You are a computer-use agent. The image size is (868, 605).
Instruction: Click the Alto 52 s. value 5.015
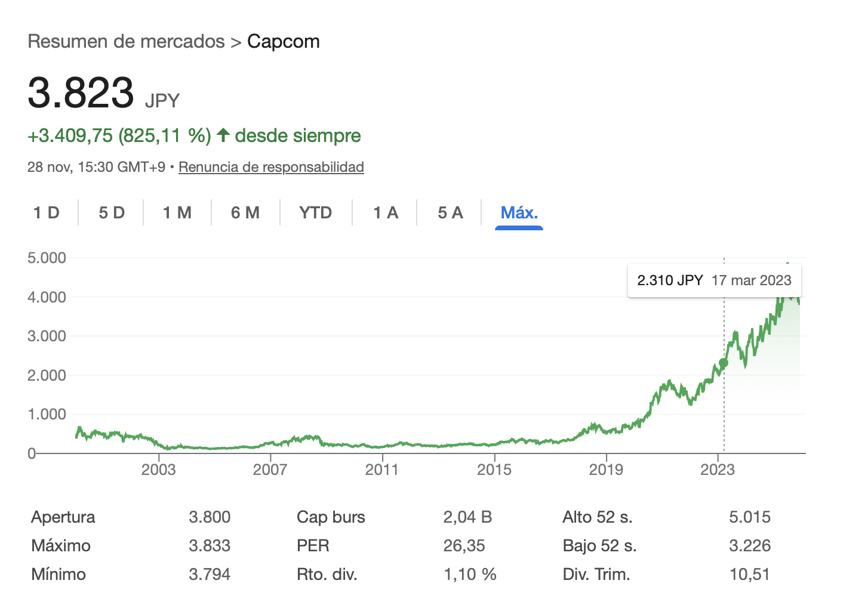pyautogui.click(x=750, y=517)
